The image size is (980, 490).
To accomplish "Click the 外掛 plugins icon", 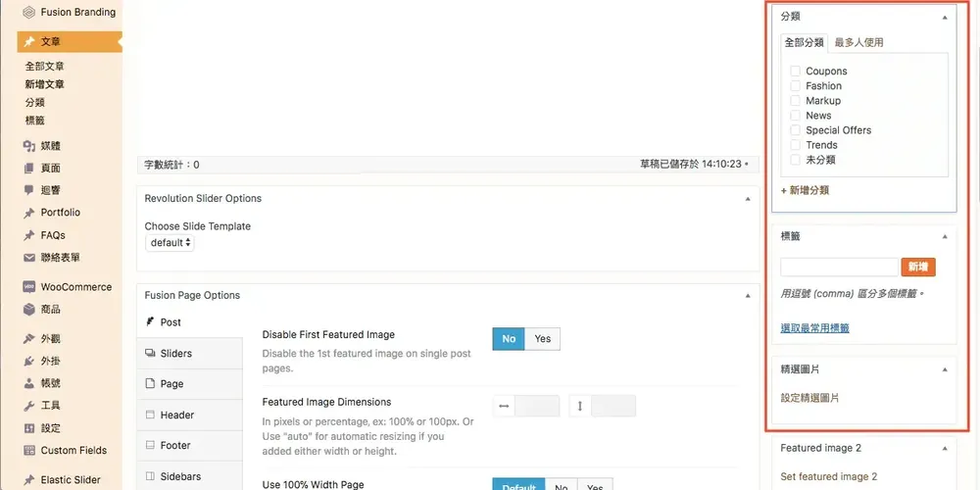I will click(x=28, y=362).
